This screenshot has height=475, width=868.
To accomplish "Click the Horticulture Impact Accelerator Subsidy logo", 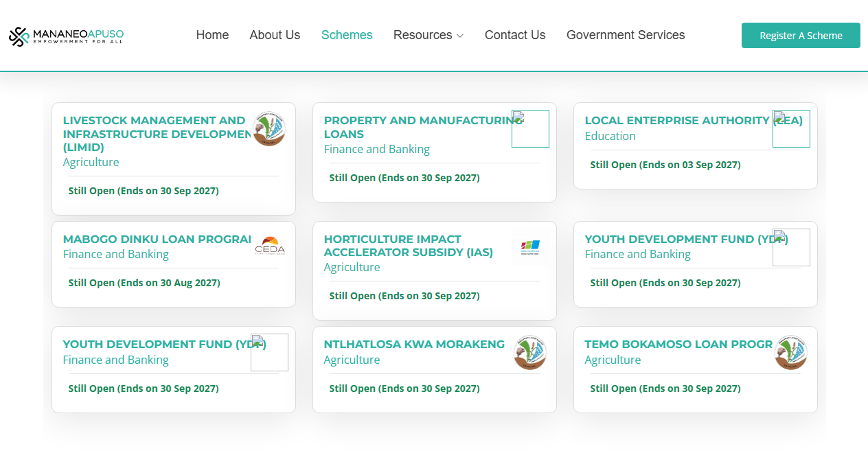I will click(530, 246).
